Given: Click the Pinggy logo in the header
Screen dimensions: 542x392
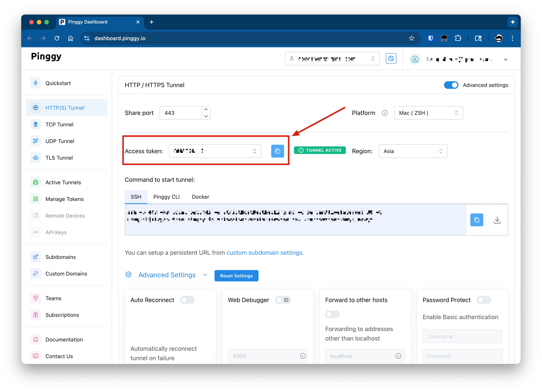Looking at the screenshot, I should [46, 57].
